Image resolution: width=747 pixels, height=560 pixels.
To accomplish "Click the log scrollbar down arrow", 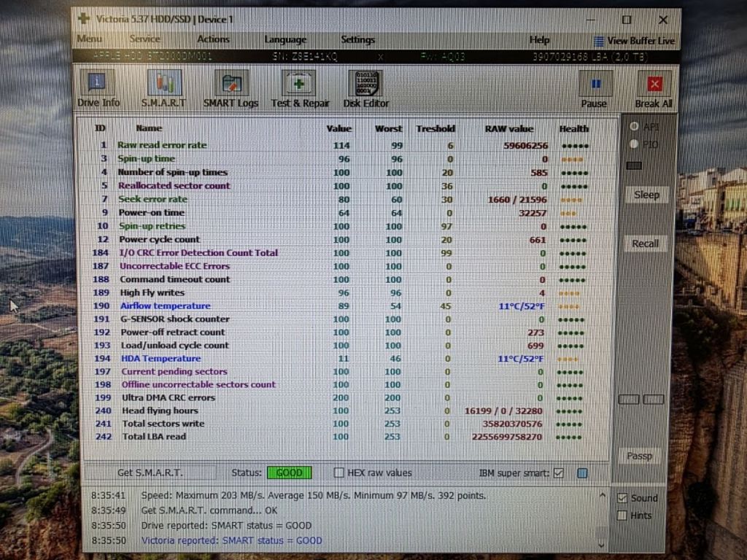I will 601,544.
